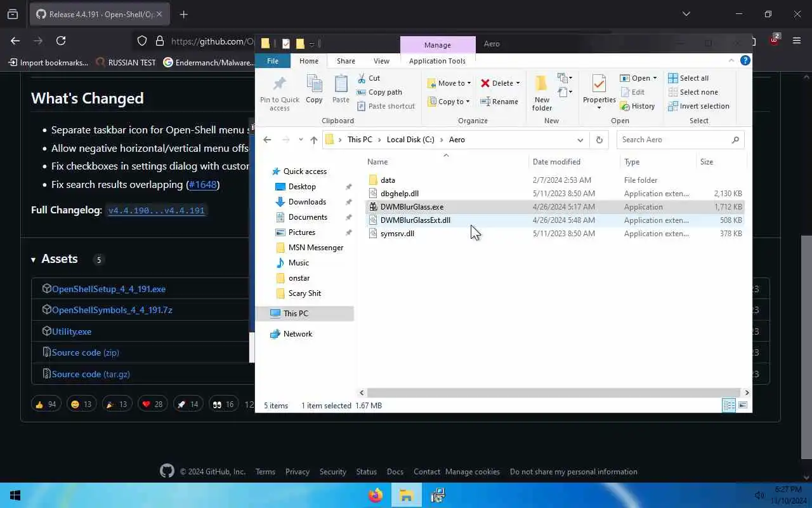Click Copy path in the ribbon
Viewport: 812px width, 508px height.
point(379,92)
